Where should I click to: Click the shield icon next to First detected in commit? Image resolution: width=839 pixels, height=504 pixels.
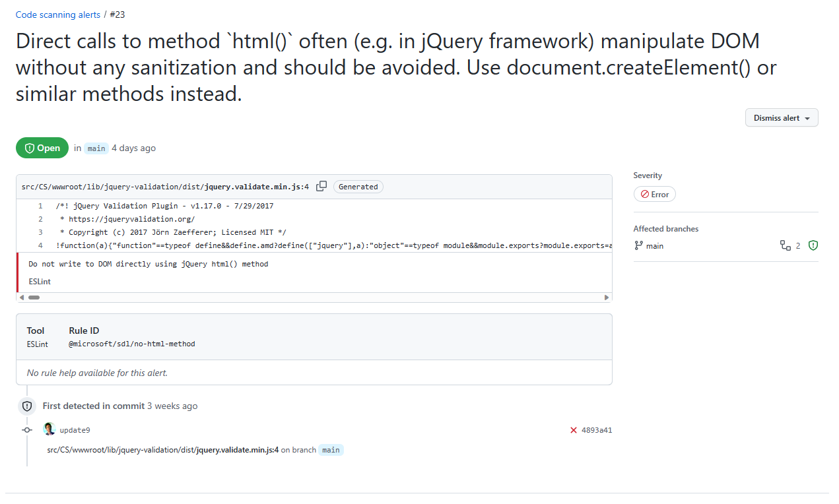[x=27, y=406]
